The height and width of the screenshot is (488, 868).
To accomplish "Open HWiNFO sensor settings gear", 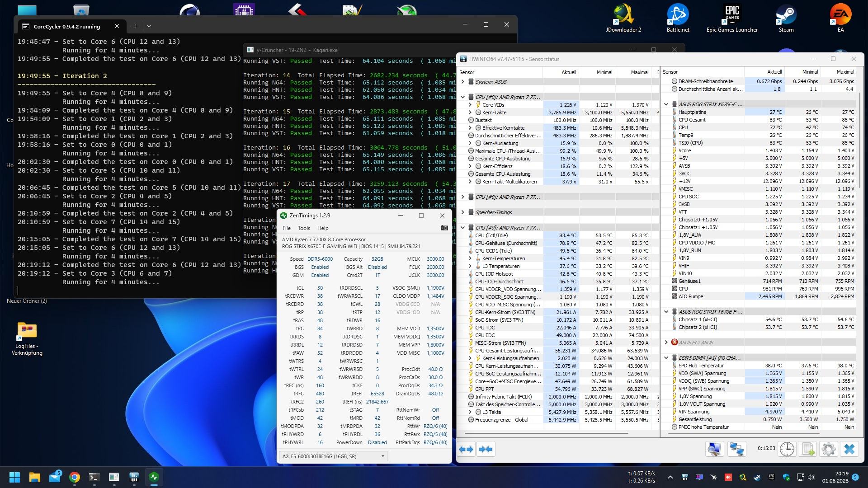I will click(x=829, y=449).
